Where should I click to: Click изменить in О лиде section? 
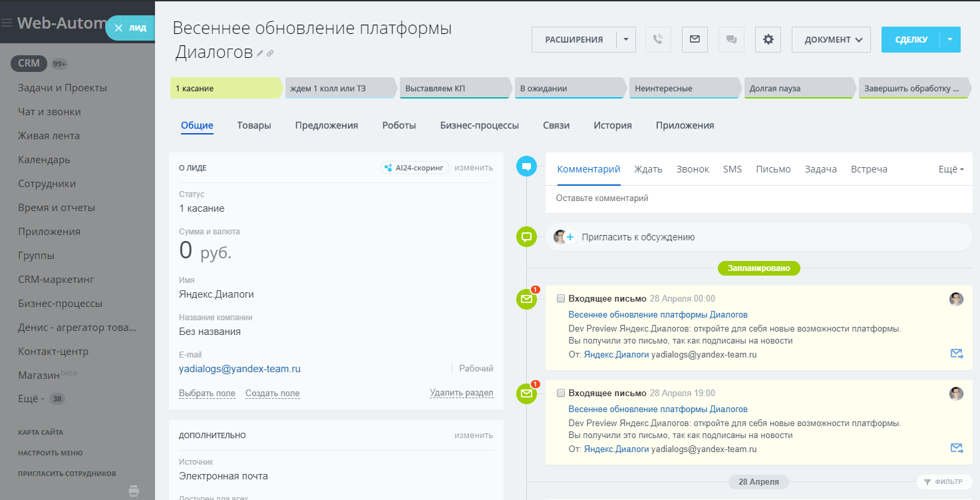pyautogui.click(x=474, y=168)
